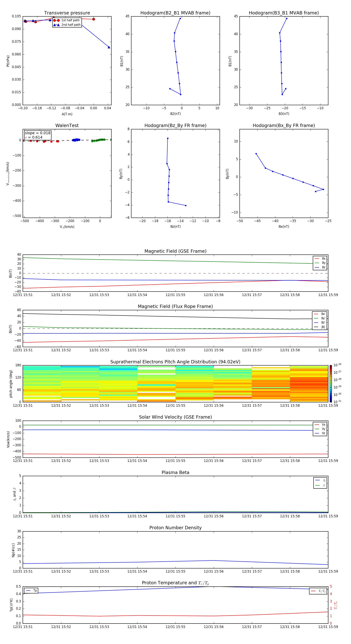Click the |B| entry in Flux Rope legend
351x644 pixels.
point(320,327)
